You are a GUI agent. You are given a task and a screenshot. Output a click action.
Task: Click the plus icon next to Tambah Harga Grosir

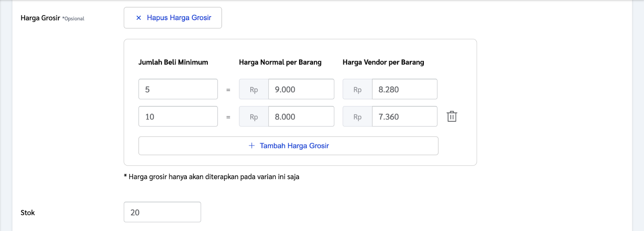coord(252,145)
